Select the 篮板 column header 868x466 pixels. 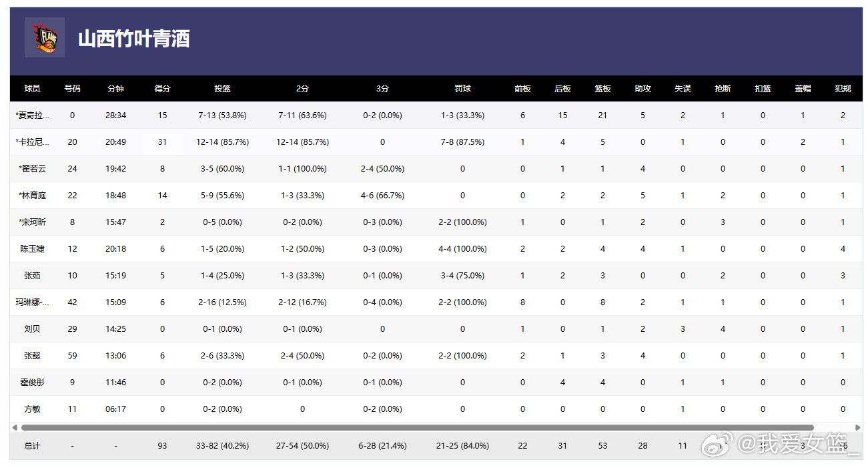[602, 89]
